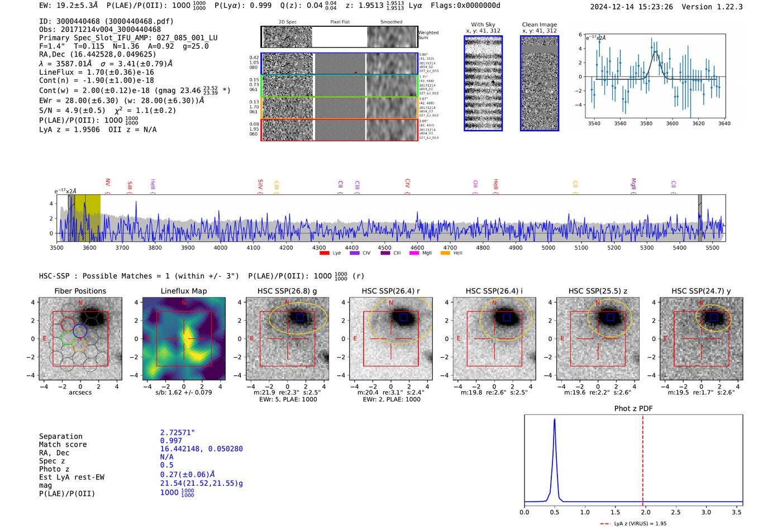Select the red HeII line marker
Screen dimensions: 782x532
tap(495, 185)
